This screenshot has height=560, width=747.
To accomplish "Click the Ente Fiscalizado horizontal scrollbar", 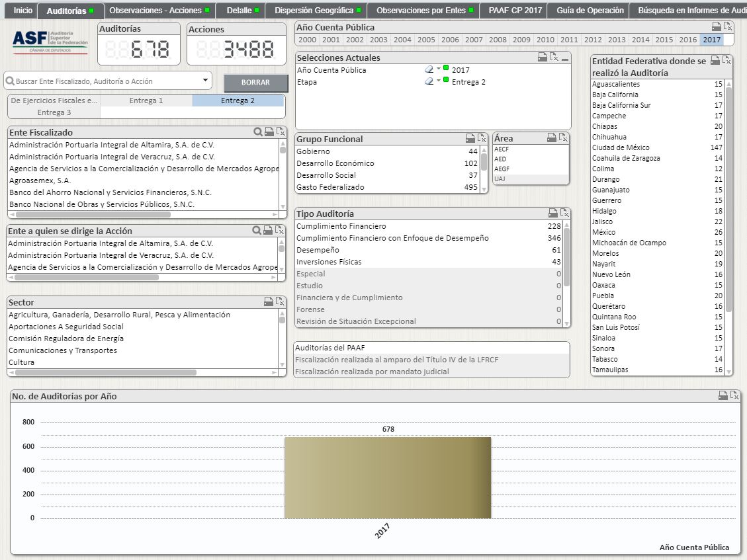I will pyautogui.click(x=93, y=214).
